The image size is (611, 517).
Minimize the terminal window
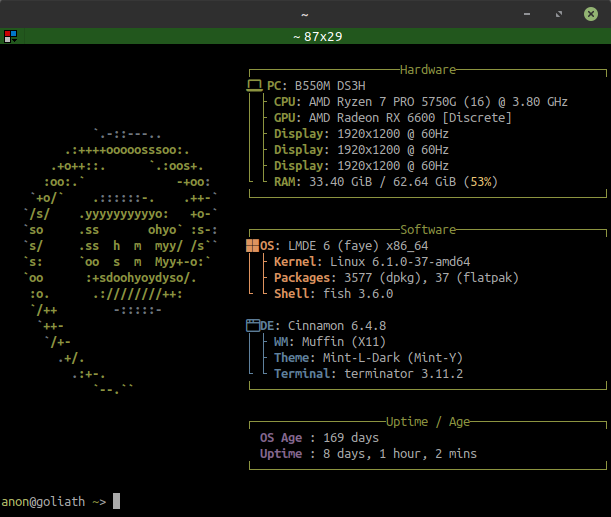527,14
